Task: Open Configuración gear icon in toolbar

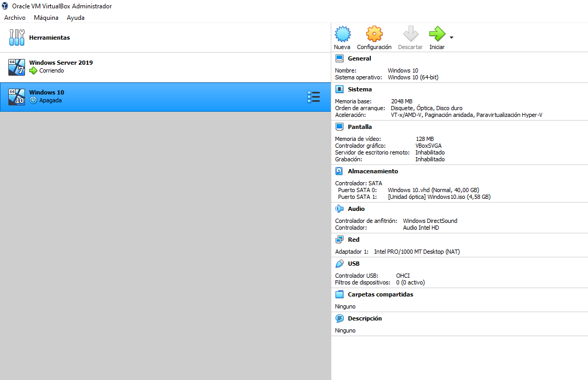Action: pyautogui.click(x=374, y=34)
